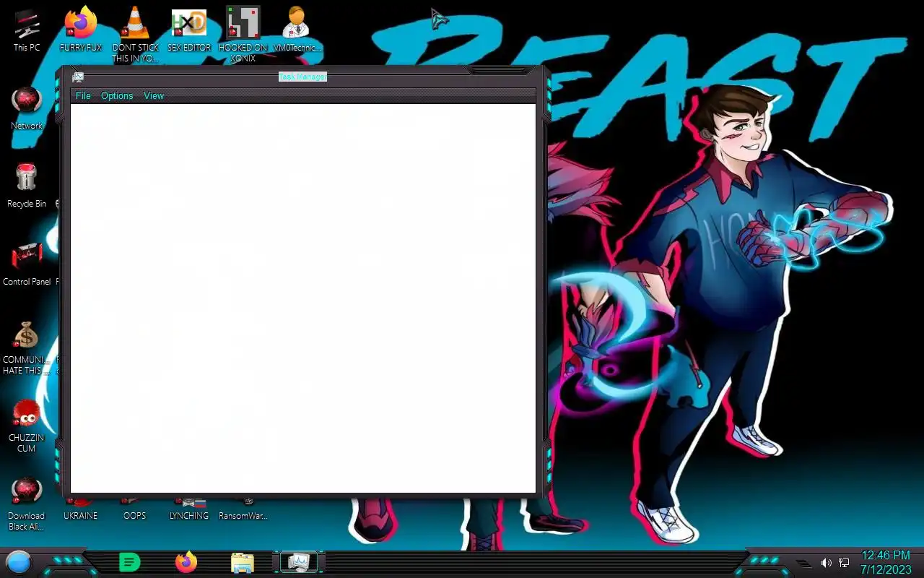Select the This PC desktop icon
924x578 pixels.
(x=27, y=23)
